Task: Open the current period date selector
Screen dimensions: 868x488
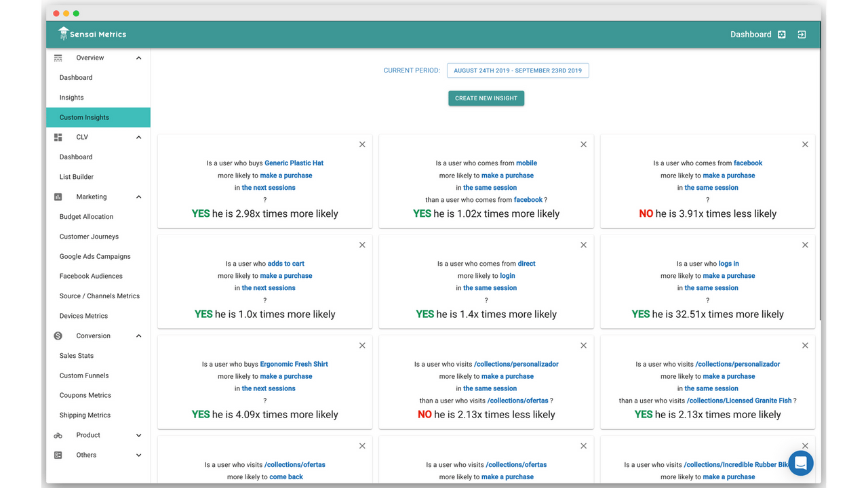Action: [x=517, y=70]
